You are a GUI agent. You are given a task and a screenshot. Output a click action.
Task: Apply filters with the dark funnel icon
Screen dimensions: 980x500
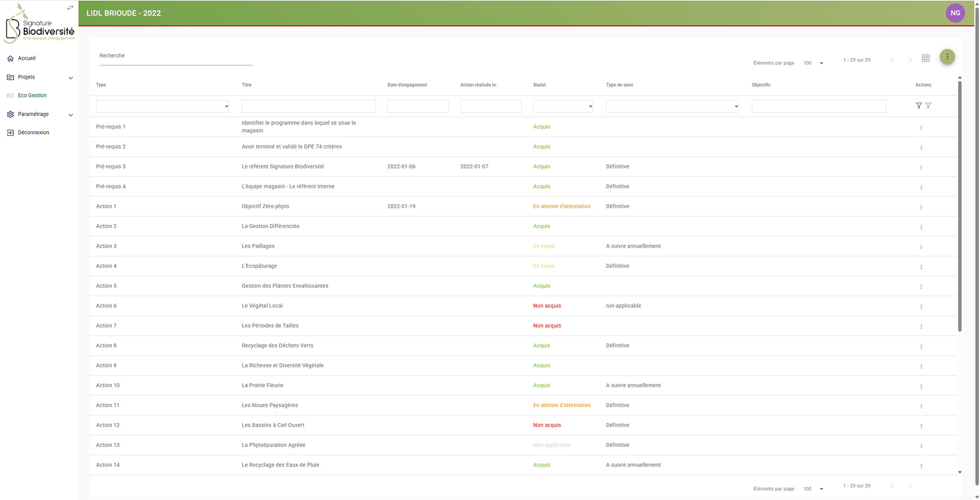(x=918, y=106)
